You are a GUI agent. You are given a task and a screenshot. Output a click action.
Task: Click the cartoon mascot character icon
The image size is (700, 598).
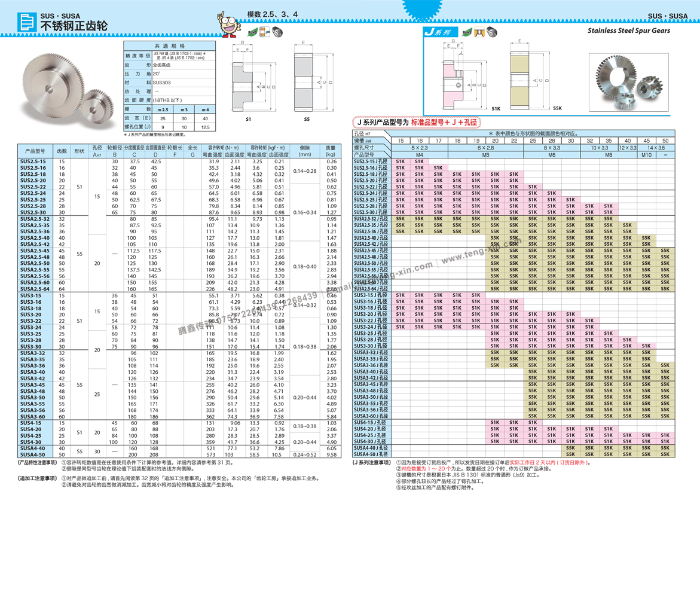228,24
